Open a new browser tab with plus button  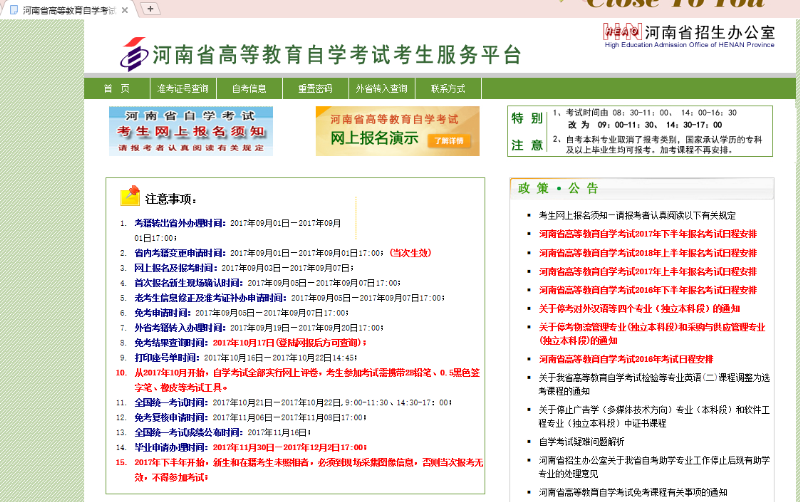(x=150, y=9)
